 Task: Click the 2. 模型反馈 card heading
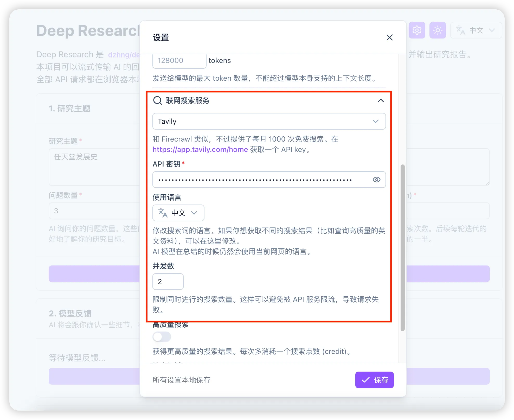(70, 314)
